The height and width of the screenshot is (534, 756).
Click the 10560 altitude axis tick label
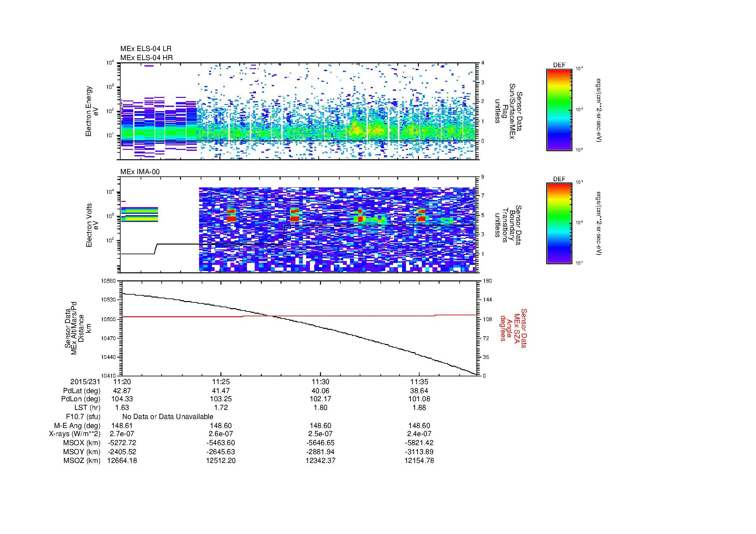point(109,281)
